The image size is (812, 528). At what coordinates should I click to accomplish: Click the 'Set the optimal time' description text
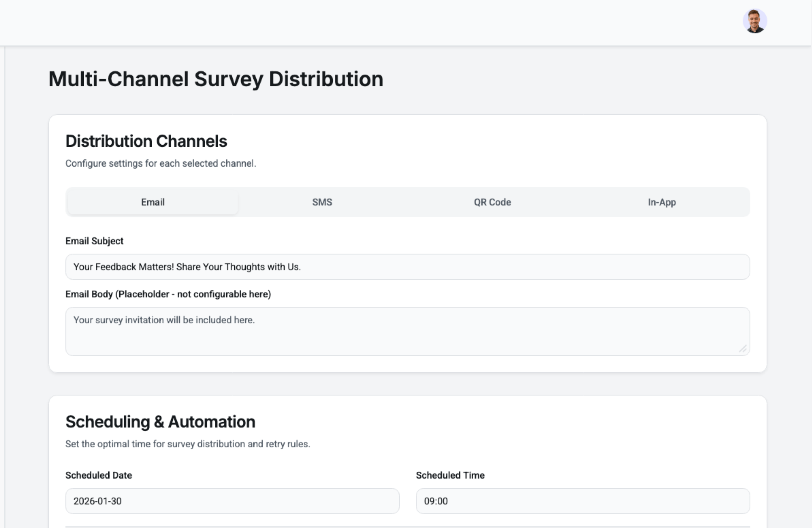[x=188, y=444]
